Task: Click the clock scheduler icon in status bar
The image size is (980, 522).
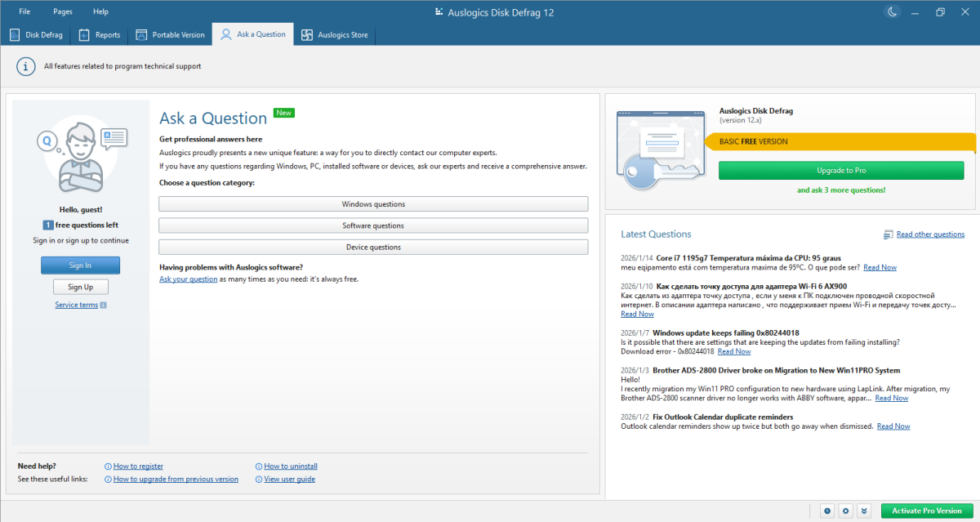Action: click(x=827, y=511)
